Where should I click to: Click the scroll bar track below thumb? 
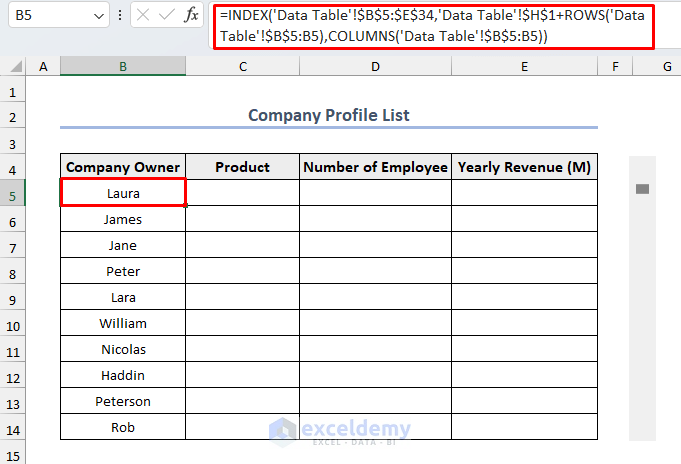click(642, 317)
